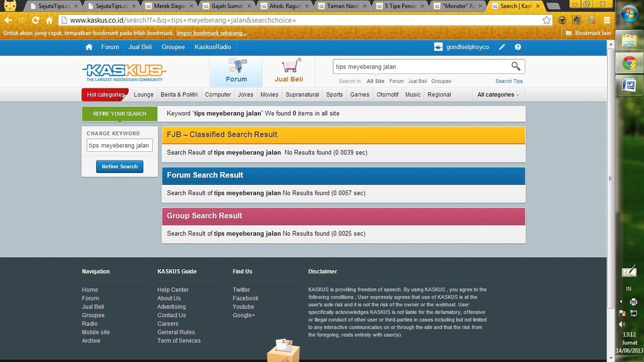This screenshot has width=644, height=362.
Task: Open the Regional category
Action: click(439, 95)
